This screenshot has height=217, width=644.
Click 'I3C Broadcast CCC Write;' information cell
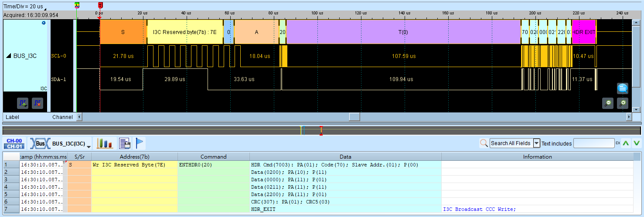537,209
